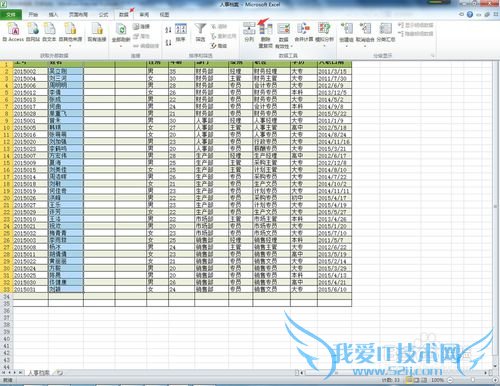Switch to Normal view in the status bar
The image size is (500, 386).
click(x=409, y=380)
